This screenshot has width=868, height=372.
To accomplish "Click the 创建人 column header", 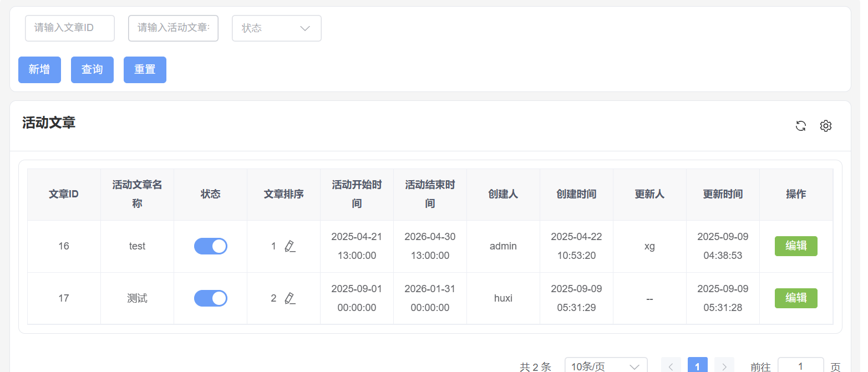I will click(x=503, y=195).
